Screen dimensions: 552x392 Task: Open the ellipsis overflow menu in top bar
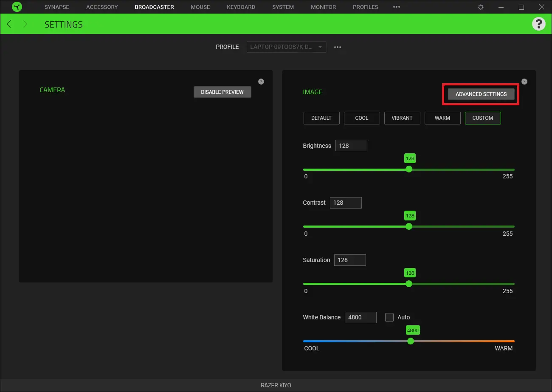click(x=396, y=7)
